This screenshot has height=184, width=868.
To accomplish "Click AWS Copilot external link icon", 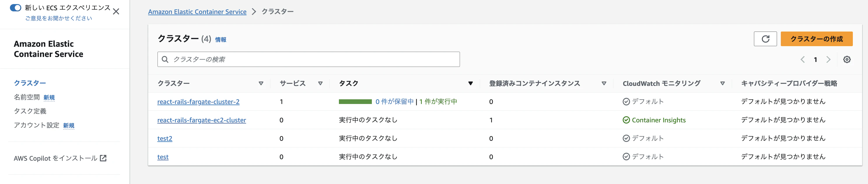I will coord(104,158).
